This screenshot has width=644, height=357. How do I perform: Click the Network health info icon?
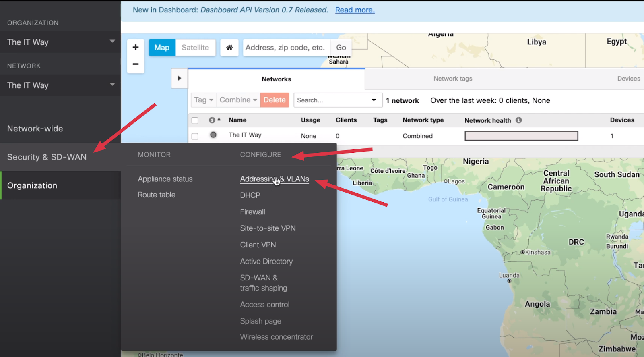click(x=519, y=120)
